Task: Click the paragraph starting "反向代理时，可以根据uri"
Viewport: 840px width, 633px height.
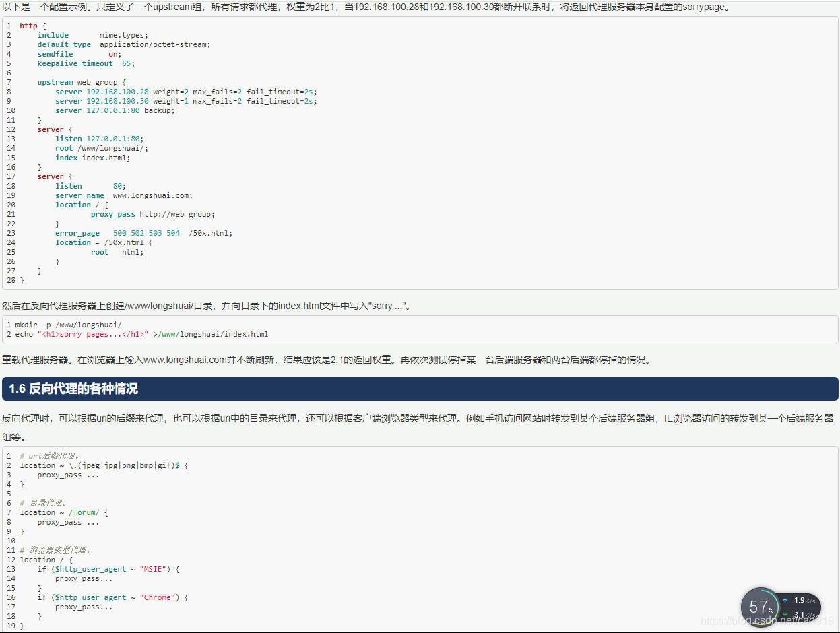Action: tap(418, 427)
